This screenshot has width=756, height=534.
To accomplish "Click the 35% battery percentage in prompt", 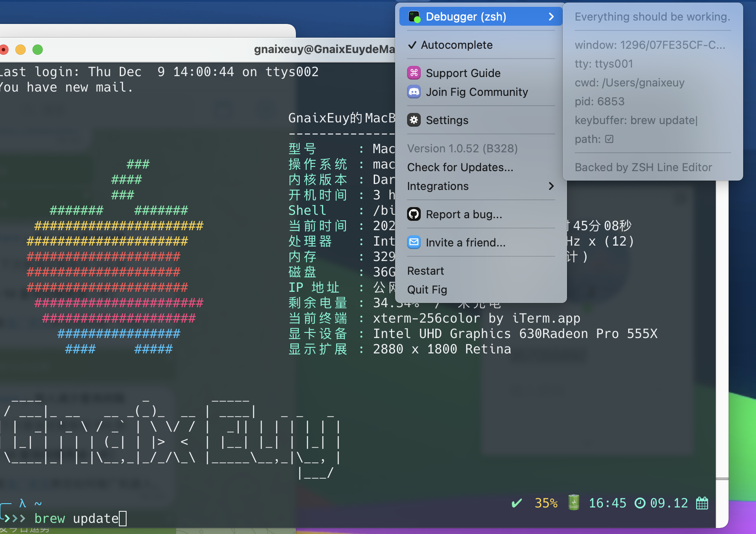I will (546, 503).
